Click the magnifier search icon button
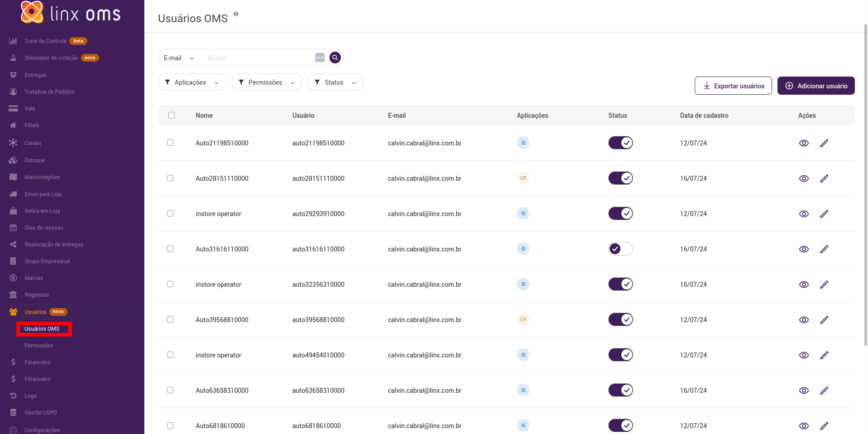This screenshot has height=434, width=868. (x=335, y=58)
